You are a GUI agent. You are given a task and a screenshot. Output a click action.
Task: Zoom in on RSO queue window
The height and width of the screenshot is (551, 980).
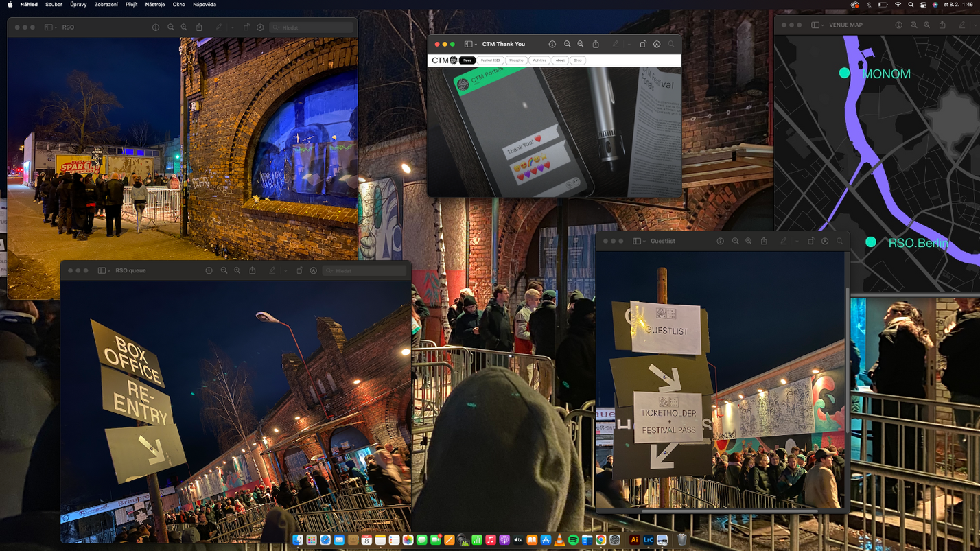(x=237, y=270)
